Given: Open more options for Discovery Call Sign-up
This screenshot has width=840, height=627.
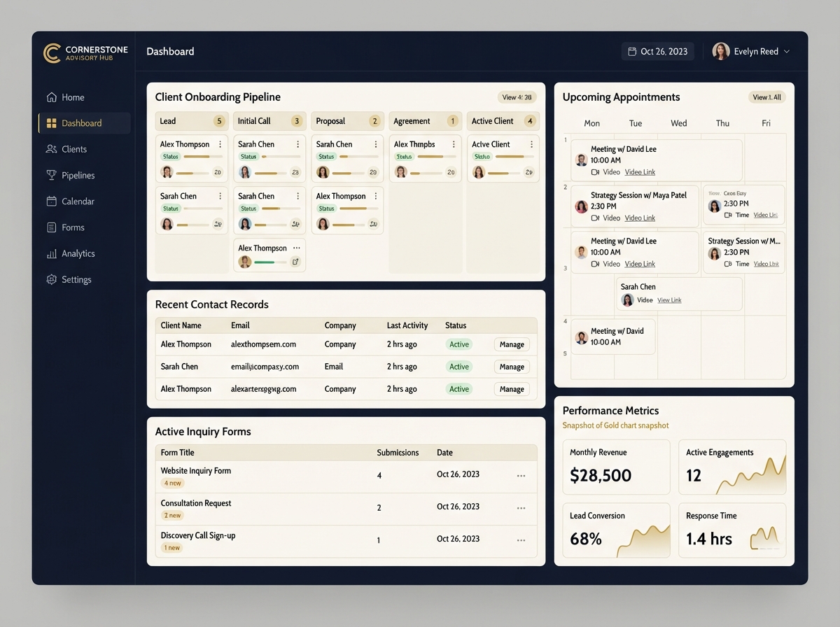Looking at the screenshot, I should (x=521, y=540).
